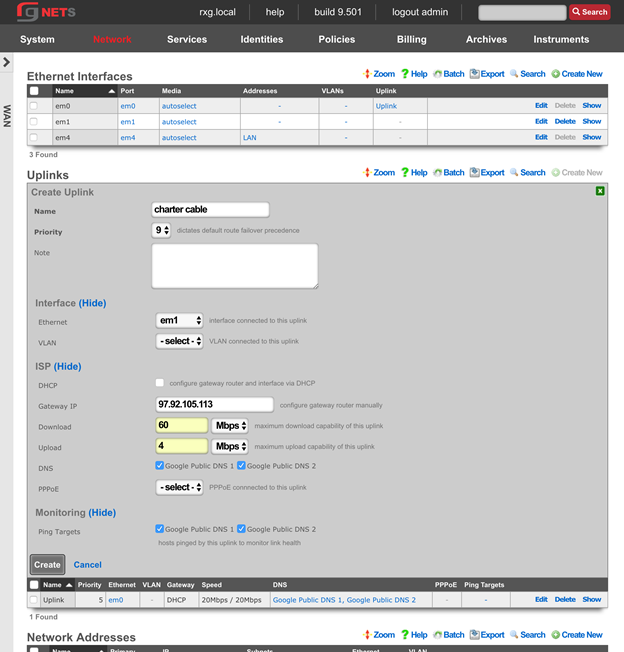Click the Gateway IP input field

pos(214,405)
